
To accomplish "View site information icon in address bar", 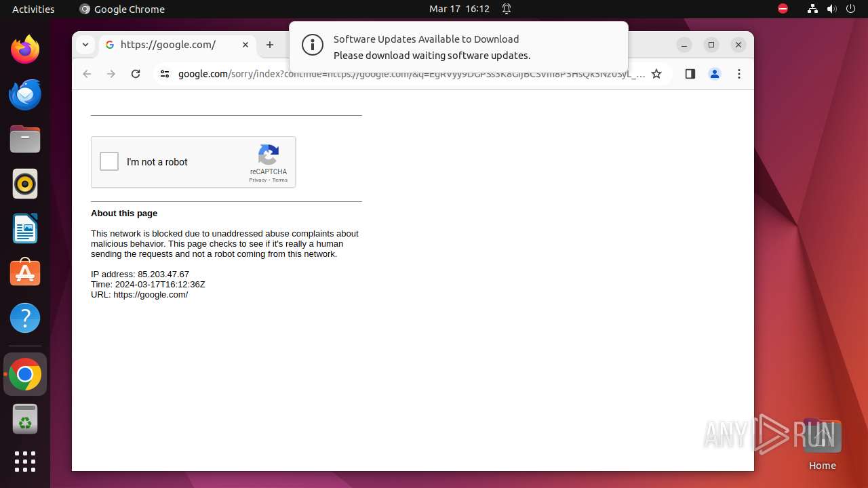I will tap(164, 74).
